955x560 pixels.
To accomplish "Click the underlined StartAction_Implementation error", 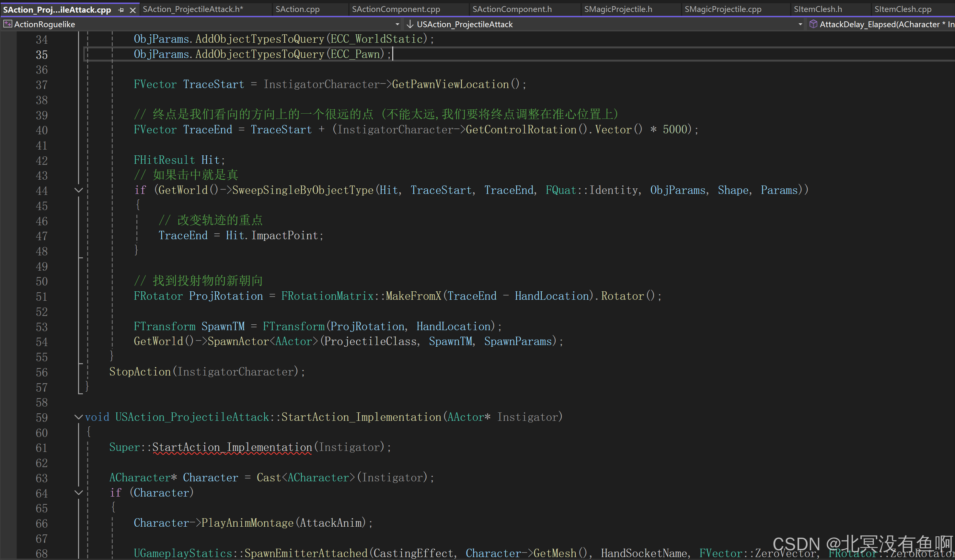I will [232, 447].
